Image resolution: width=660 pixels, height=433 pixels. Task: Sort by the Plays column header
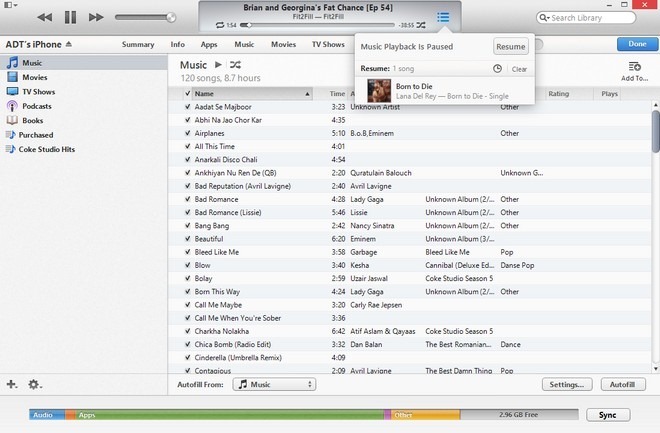609,94
